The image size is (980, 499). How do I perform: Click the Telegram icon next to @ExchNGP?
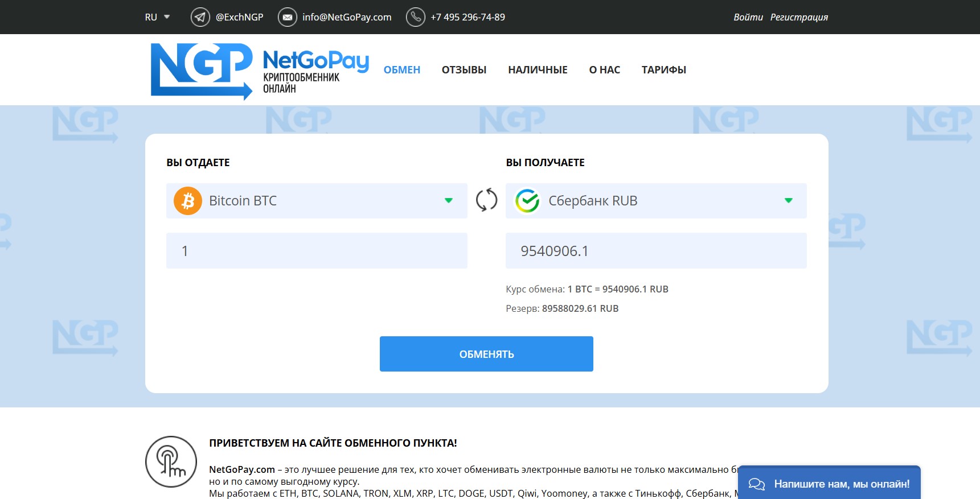200,17
